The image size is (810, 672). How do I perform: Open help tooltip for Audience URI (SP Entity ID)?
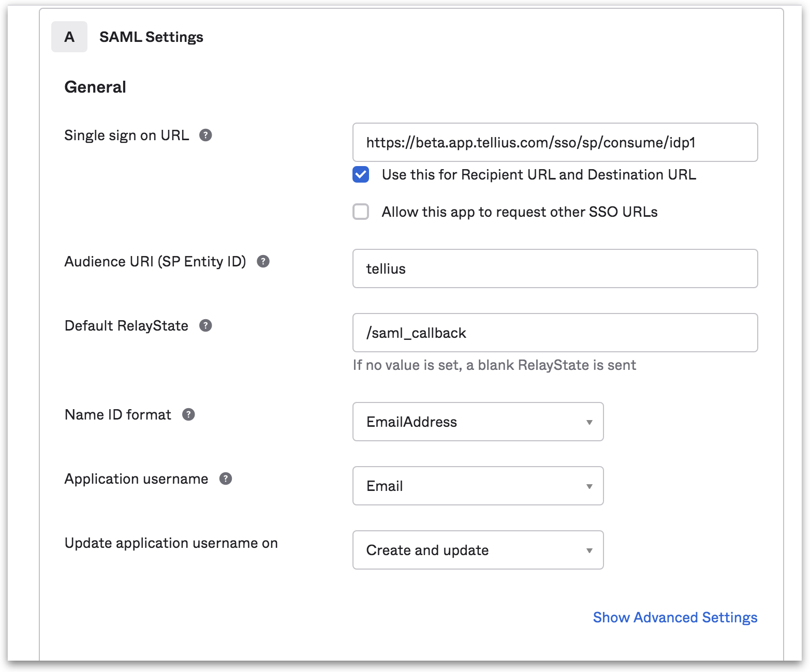pos(263,262)
